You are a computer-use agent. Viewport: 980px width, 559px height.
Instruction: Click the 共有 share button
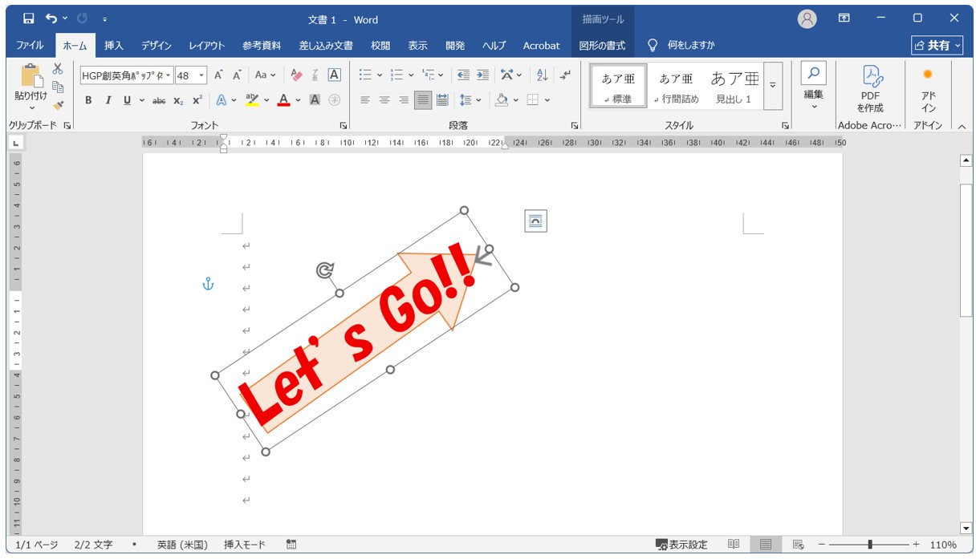(937, 46)
